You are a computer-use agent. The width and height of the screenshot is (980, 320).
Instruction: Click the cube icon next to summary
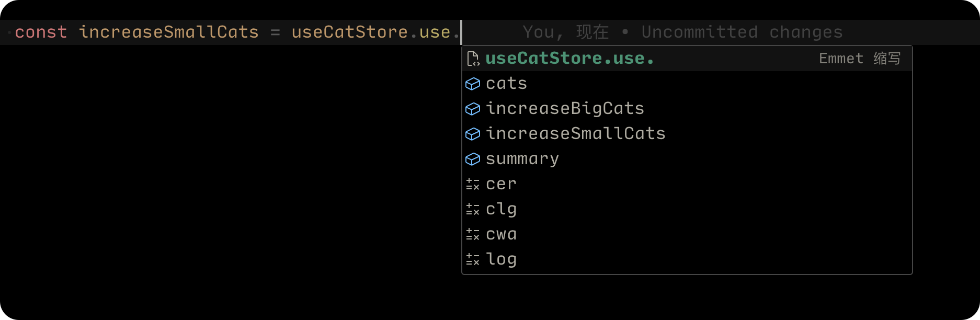[473, 159]
